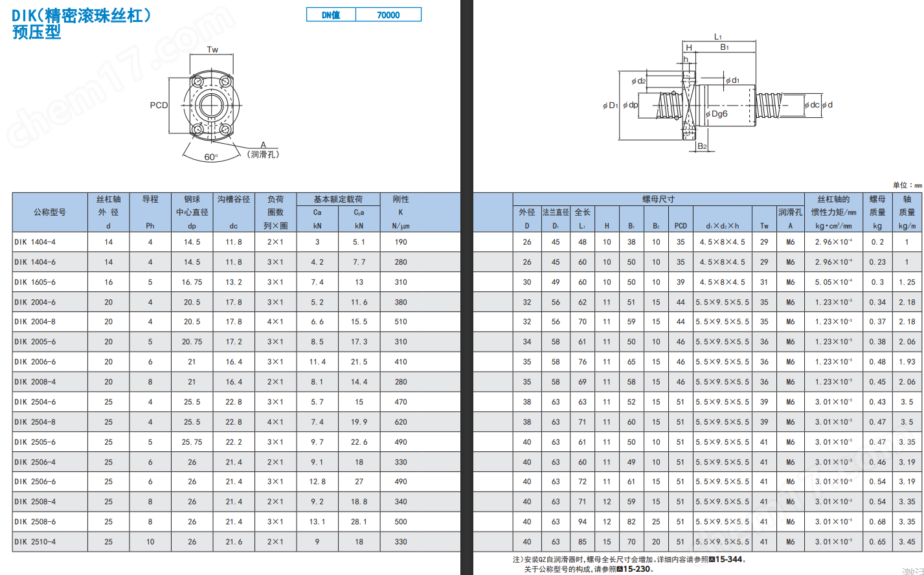Click 4×1 in the DIK 2004-8 row
The image size is (924, 575).
point(275,322)
